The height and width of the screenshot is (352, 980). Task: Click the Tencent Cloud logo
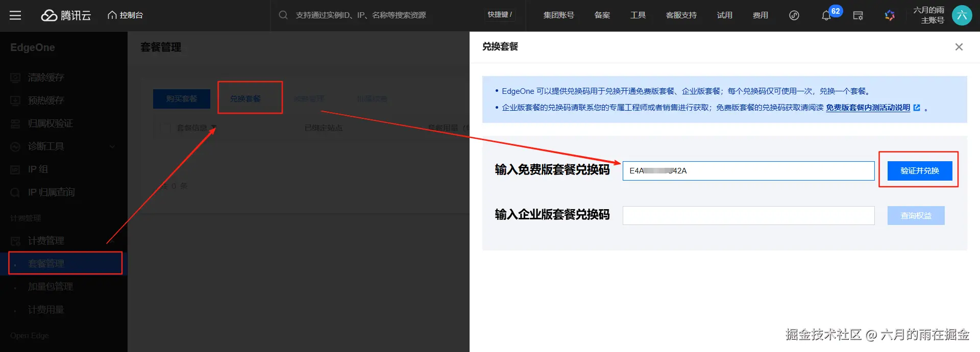(66, 15)
